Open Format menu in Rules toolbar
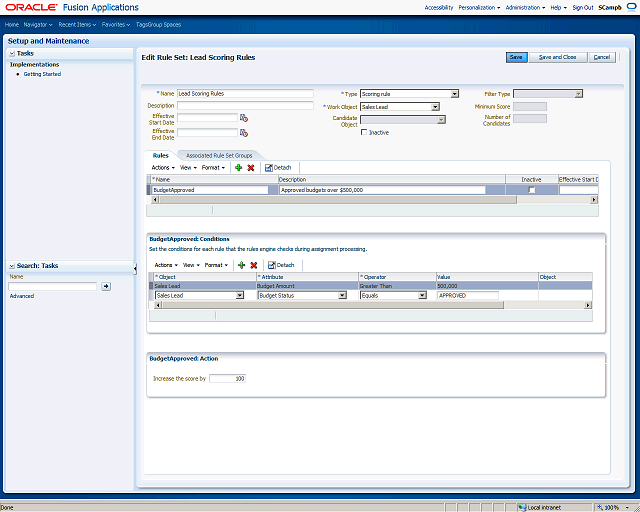Image resolution: width=640 pixels, height=512 pixels. (x=213, y=167)
